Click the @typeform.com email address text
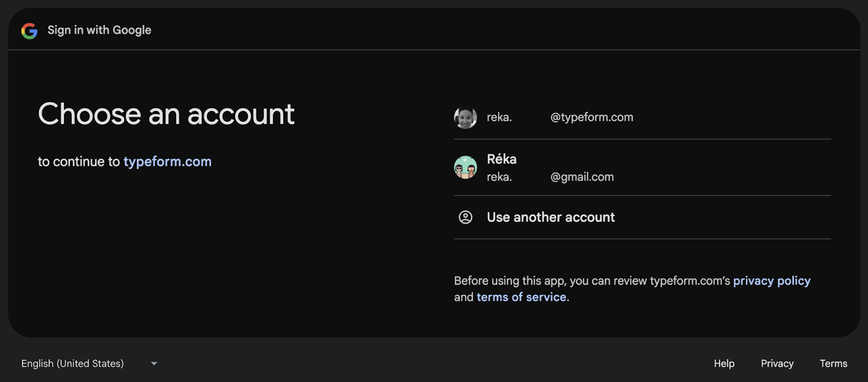The width and height of the screenshot is (868, 382). click(592, 118)
